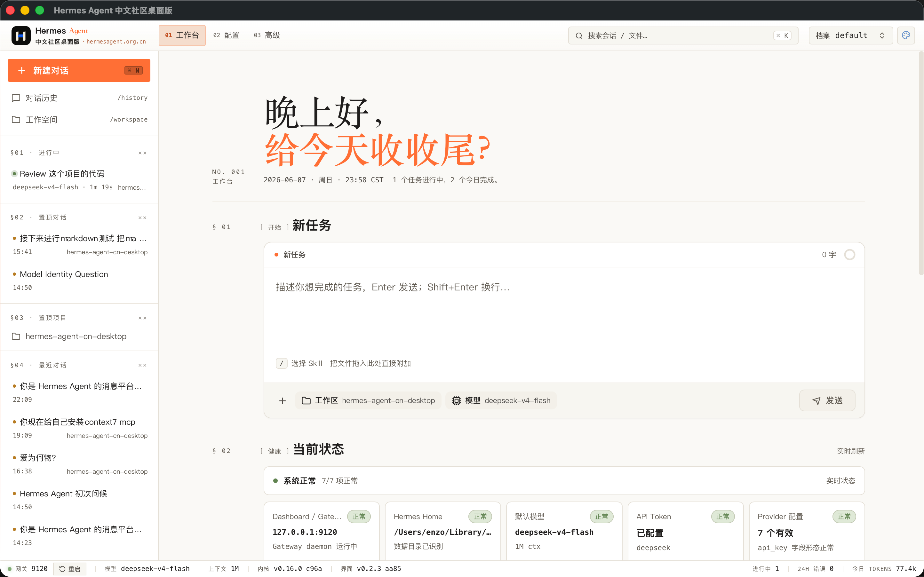Click the plus icon in 新建对话

coord(22,71)
